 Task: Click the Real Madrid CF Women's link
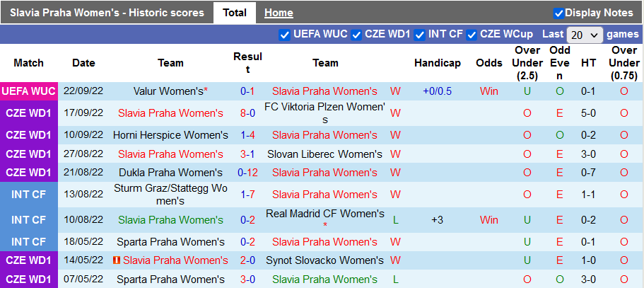pyautogui.click(x=324, y=214)
